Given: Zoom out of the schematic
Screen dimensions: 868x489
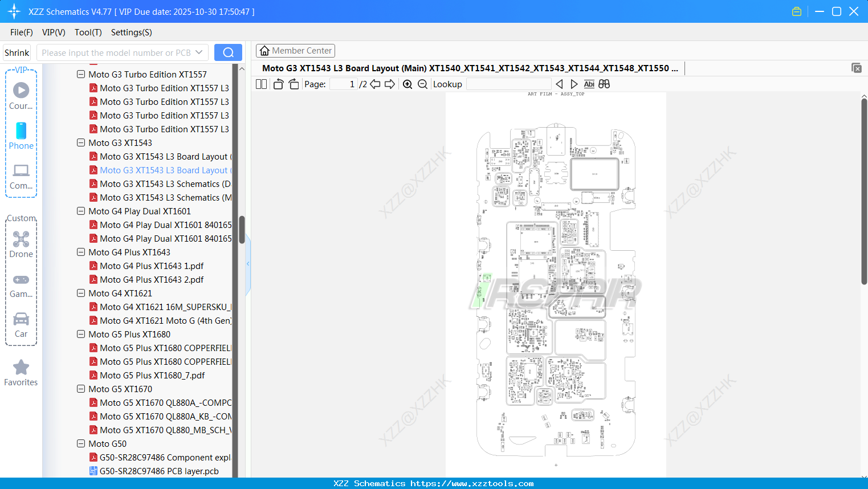Looking at the screenshot, I should click(x=422, y=84).
